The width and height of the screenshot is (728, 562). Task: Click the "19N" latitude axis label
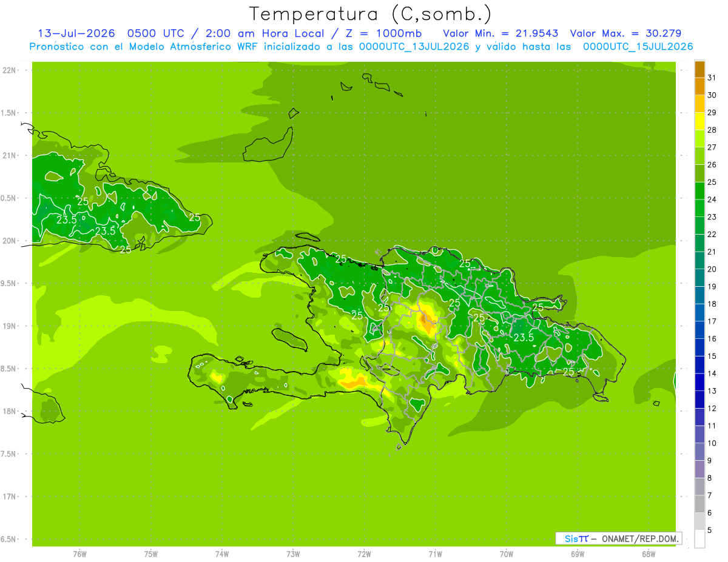tap(9, 326)
